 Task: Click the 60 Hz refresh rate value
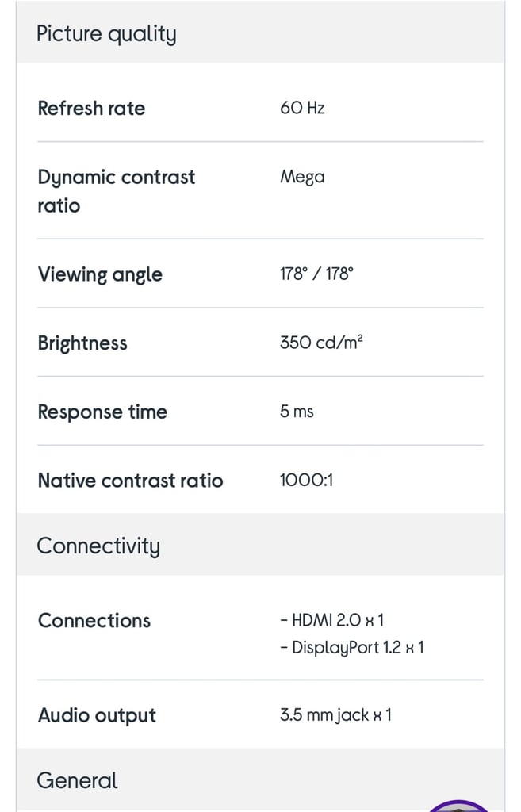[302, 108]
